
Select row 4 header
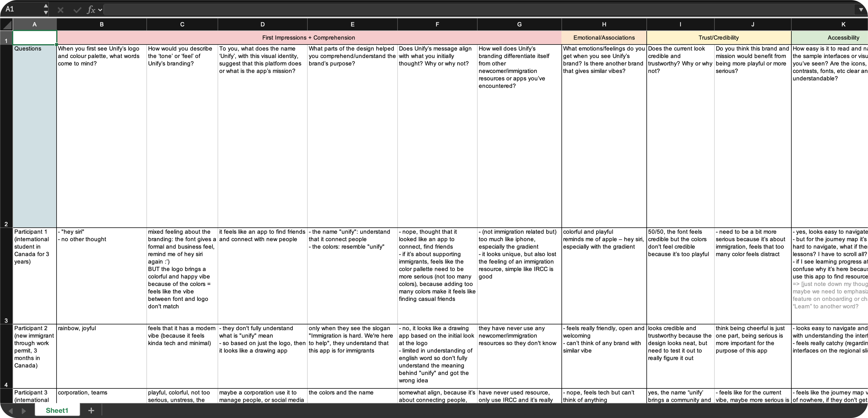[x=6, y=356]
